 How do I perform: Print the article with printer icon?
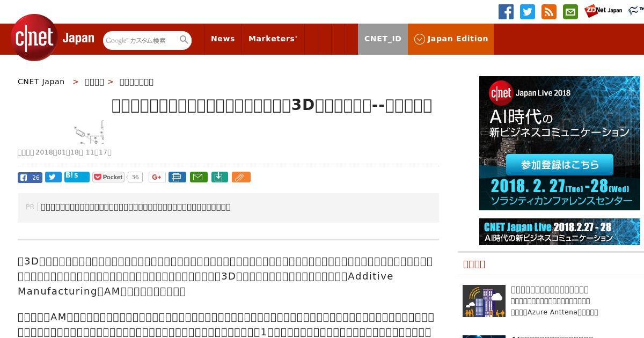[178, 177]
